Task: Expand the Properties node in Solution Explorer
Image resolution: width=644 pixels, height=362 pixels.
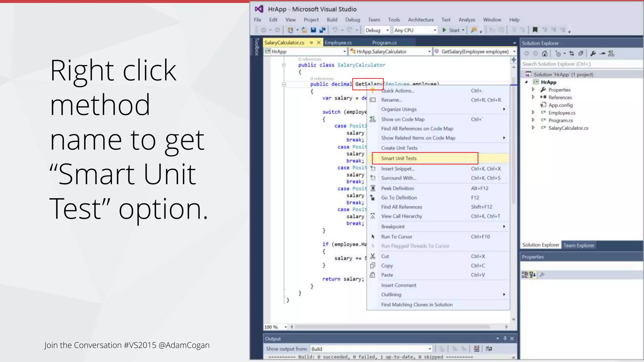Action: [533, 90]
